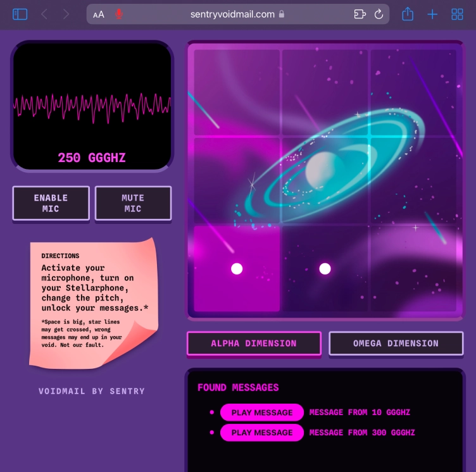Play message from 10 GGGHZ

click(262, 413)
